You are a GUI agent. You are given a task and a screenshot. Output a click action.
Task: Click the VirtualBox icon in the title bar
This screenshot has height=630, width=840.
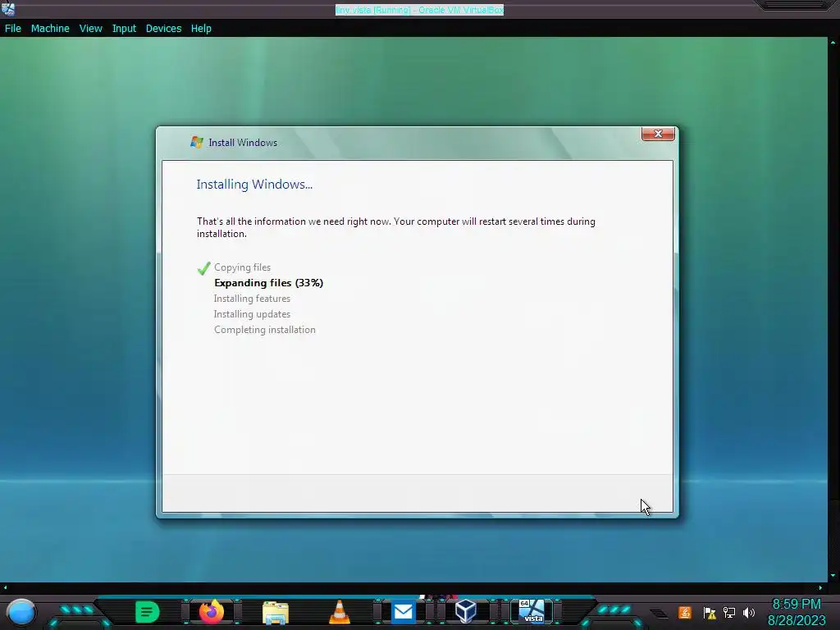click(8, 9)
